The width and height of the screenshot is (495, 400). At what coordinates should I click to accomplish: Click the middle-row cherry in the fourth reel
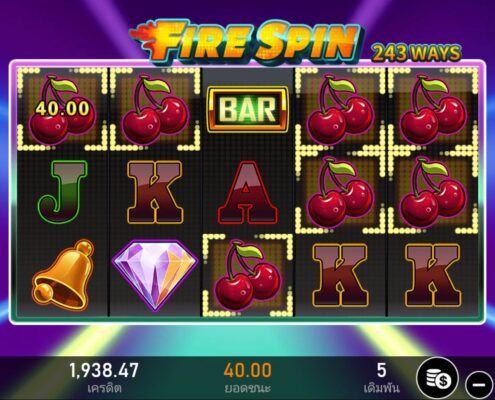340,192
